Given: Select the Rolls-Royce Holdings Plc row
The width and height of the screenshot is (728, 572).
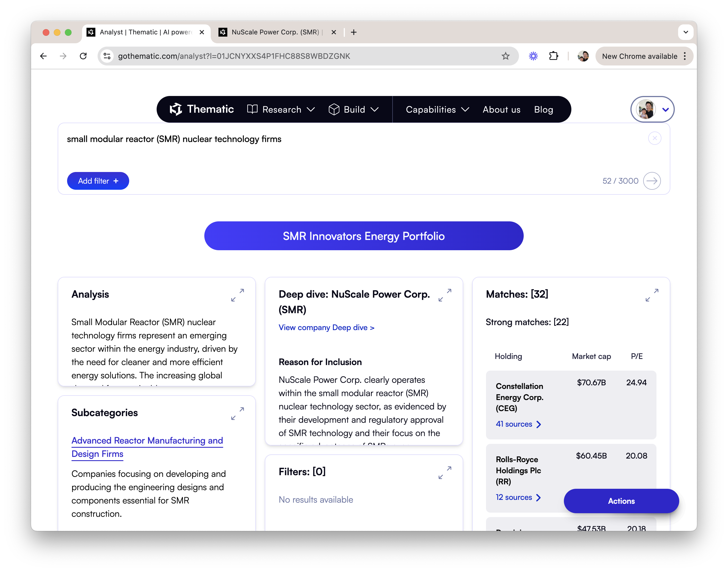Looking at the screenshot, I should click(x=571, y=478).
